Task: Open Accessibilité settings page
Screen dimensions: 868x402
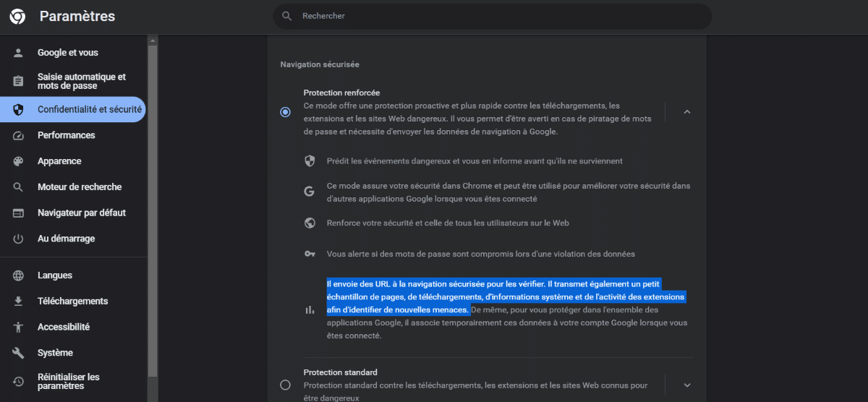Action: 72,327
